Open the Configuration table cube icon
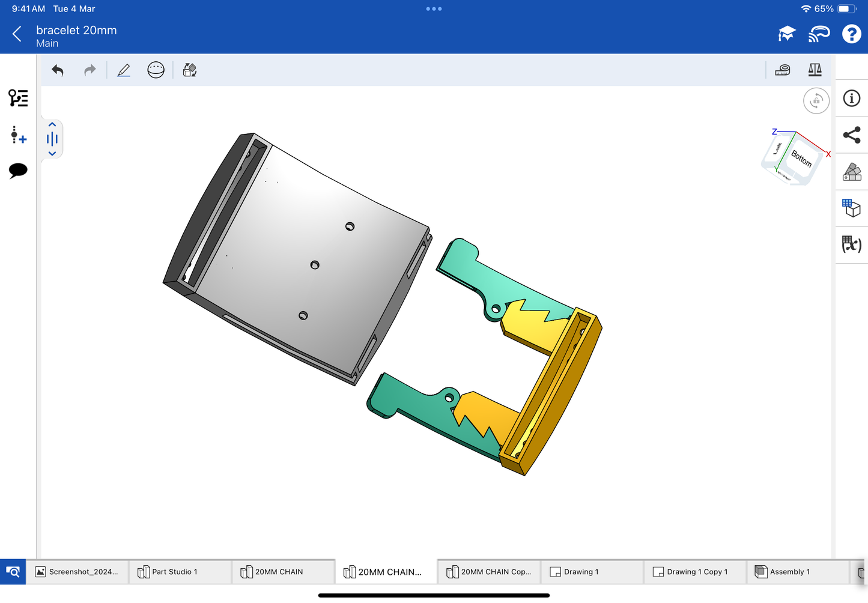The width and height of the screenshot is (868, 603). 852,208
